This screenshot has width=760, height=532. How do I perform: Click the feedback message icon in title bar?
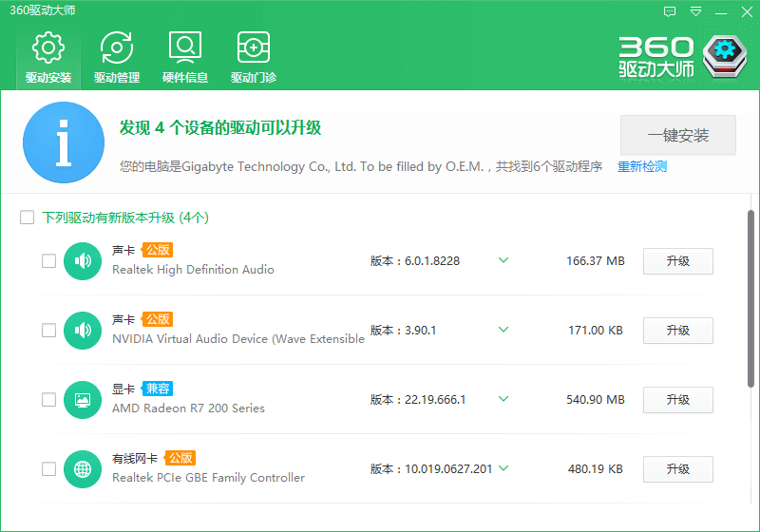[670, 11]
